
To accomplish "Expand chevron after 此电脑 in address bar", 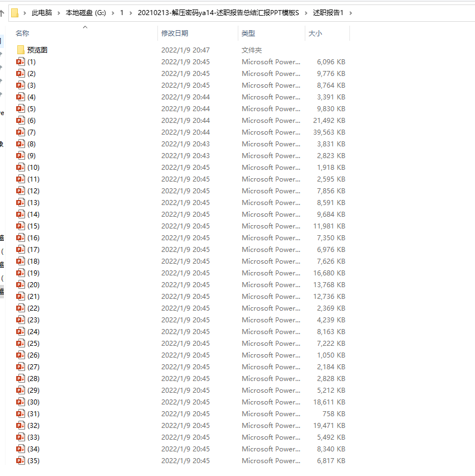I will click(x=59, y=13).
